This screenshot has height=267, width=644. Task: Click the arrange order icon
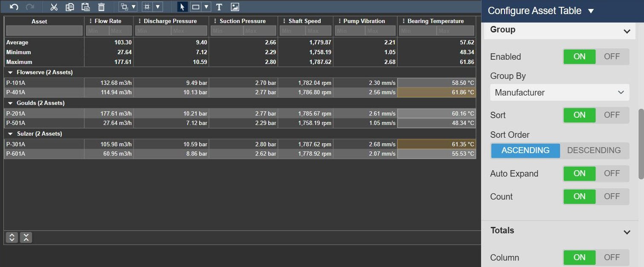tap(124, 7)
